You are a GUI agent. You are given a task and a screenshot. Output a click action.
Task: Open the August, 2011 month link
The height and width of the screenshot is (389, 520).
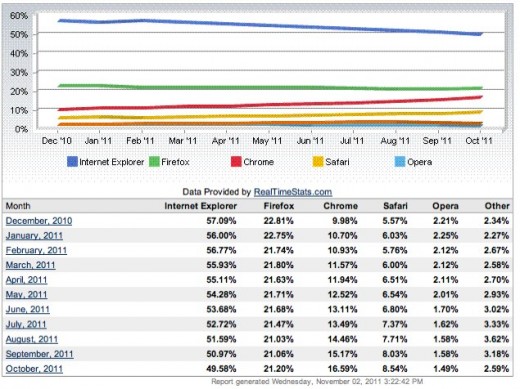pos(32,339)
